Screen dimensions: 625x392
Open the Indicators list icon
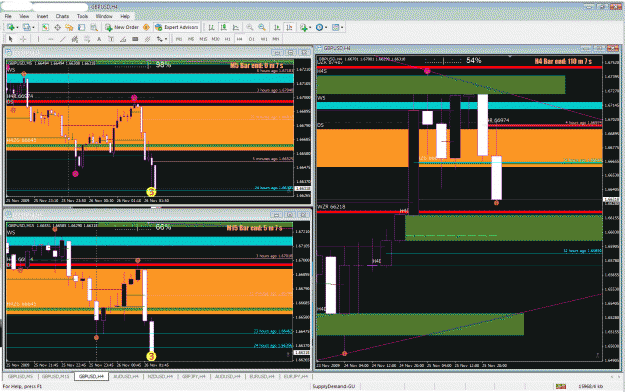pyautogui.click(x=304, y=27)
